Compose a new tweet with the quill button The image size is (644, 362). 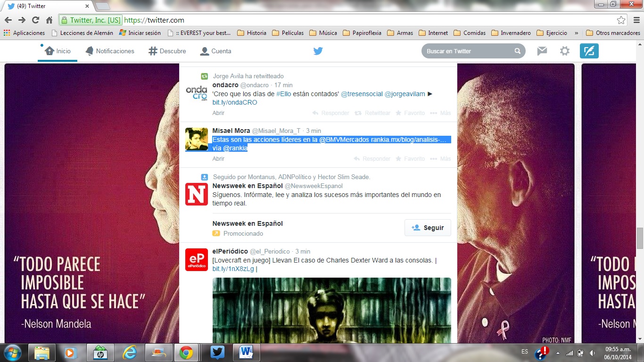[589, 51]
